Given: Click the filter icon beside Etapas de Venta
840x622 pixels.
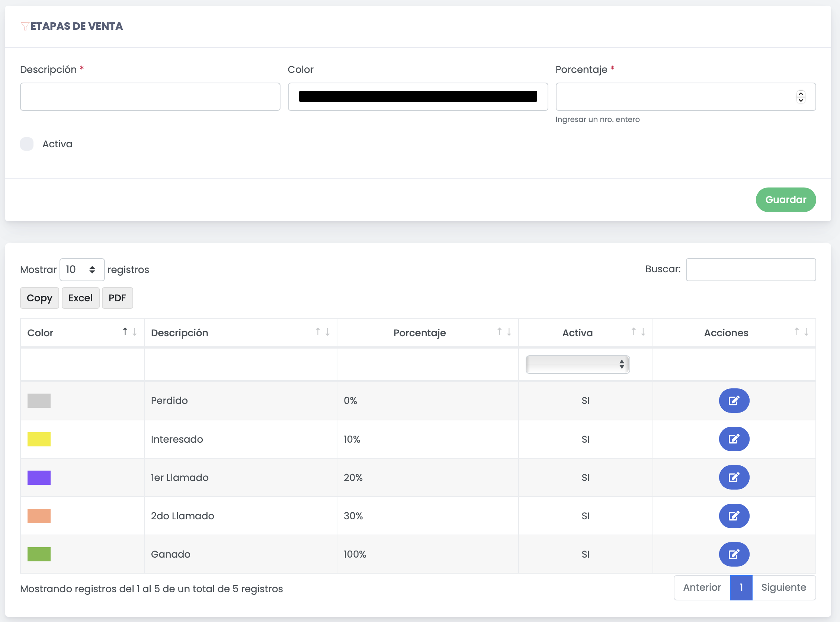Looking at the screenshot, I should pyautogui.click(x=25, y=26).
